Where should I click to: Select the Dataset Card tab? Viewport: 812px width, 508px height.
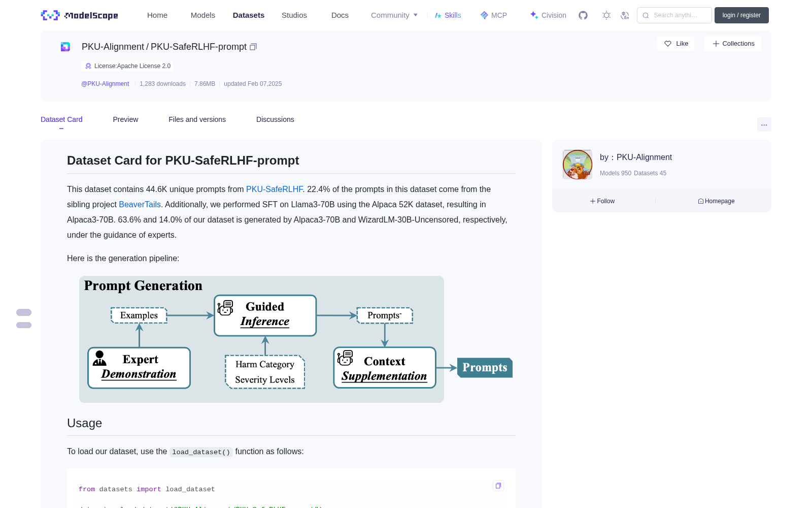[61, 119]
